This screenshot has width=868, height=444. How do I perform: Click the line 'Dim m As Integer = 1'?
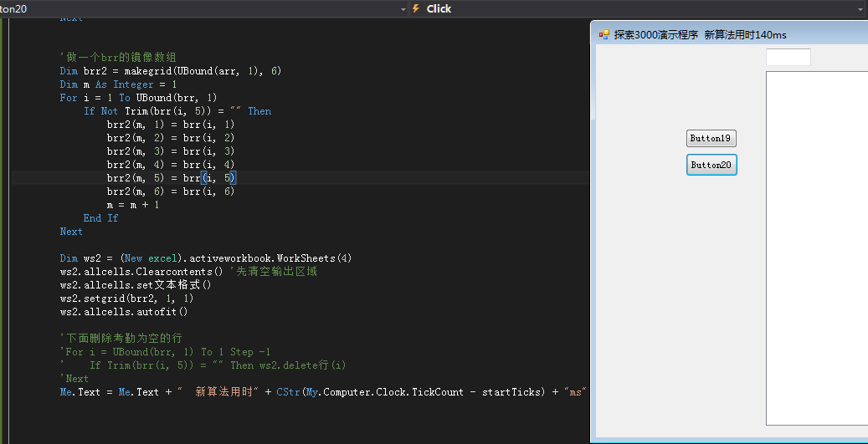(x=119, y=84)
